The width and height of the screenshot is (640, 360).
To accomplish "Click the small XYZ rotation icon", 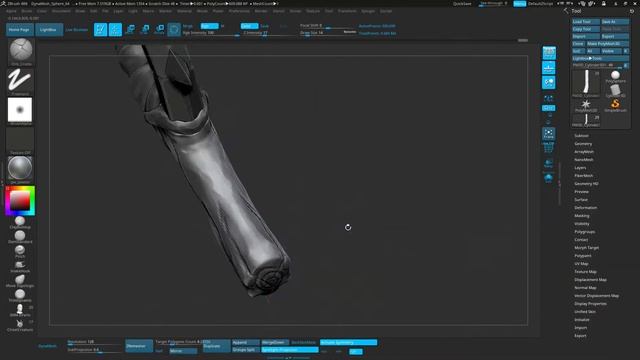I will pyautogui.click(x=549, y=98).
